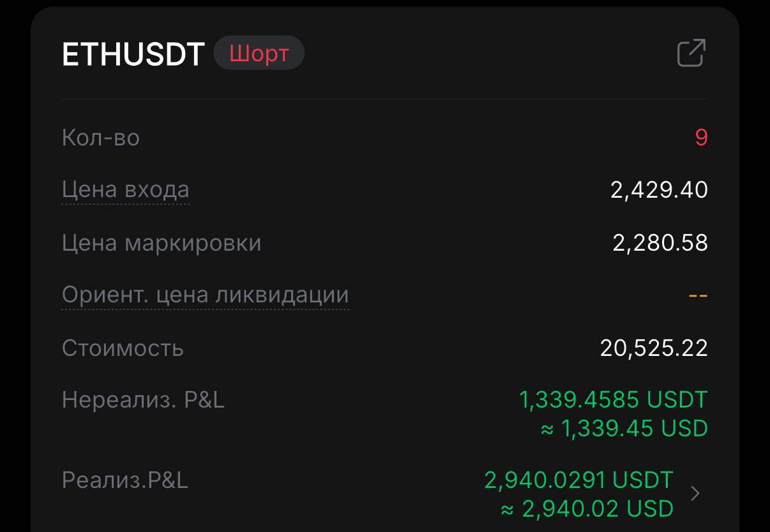Click the Цена маркировки label

pos(163,242)
